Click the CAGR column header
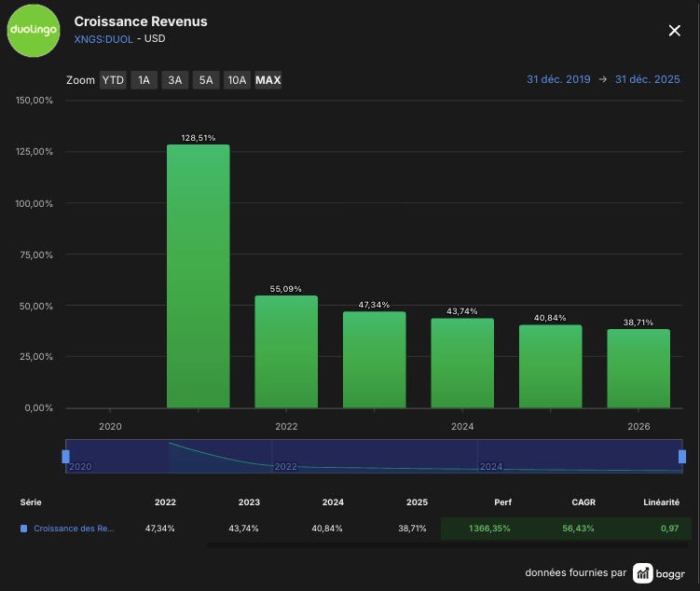This screenshot has height=591, width=700. click(x=583, y=502)
